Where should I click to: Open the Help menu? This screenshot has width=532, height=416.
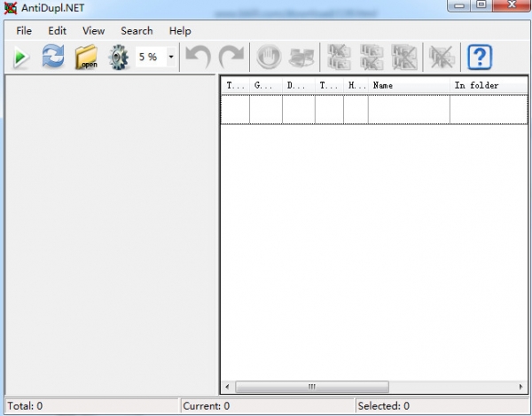(180, 31)
